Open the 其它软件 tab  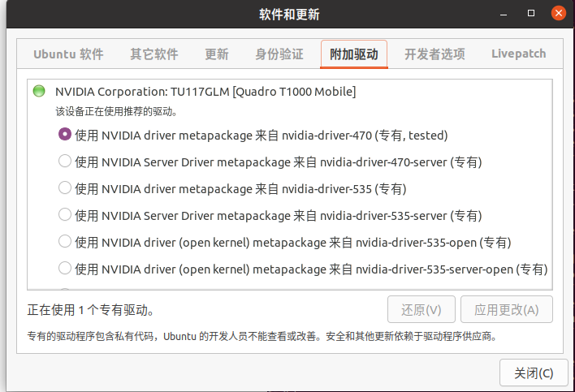pos(154,54)
